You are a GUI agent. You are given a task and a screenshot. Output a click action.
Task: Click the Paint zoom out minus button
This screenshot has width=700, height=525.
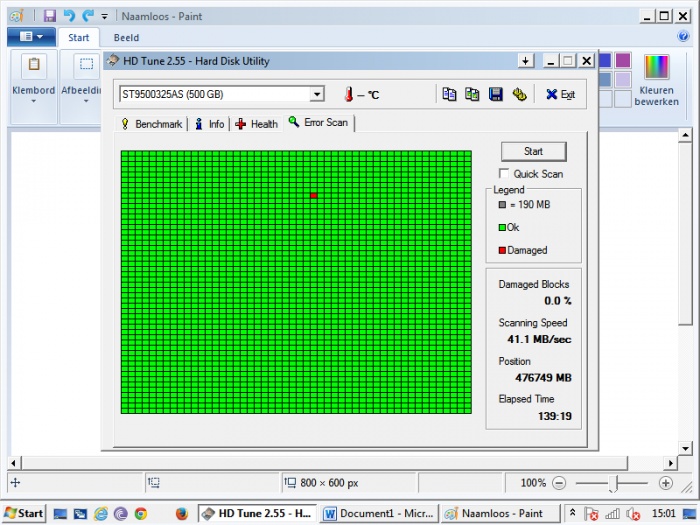[558, 483]
